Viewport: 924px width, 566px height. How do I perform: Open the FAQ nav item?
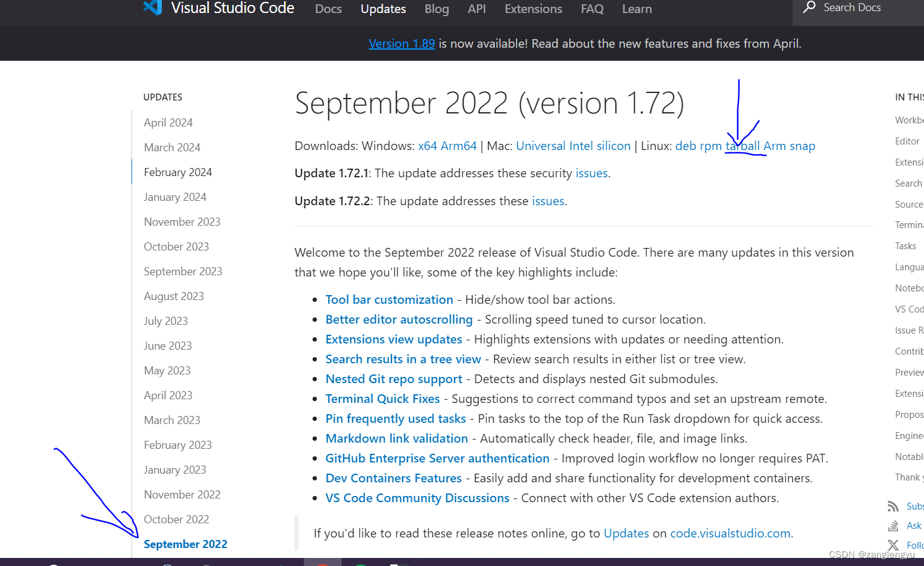(x=592, y=9)
